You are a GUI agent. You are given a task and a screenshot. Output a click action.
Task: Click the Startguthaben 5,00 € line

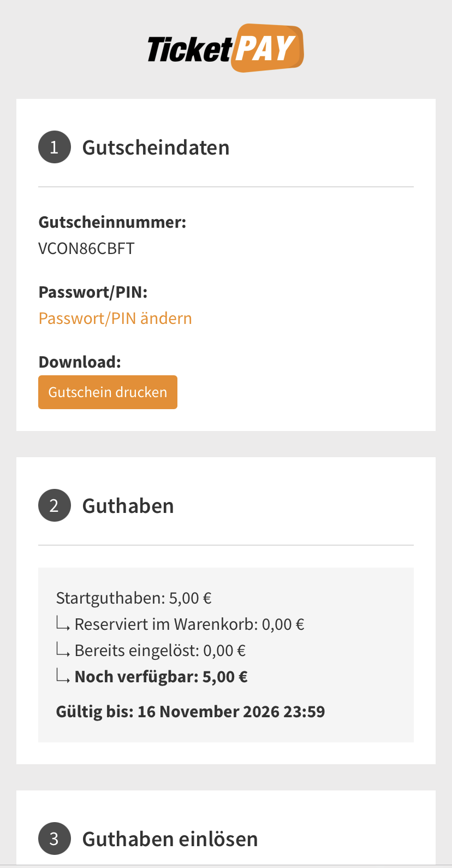click(x=134, y=598)
